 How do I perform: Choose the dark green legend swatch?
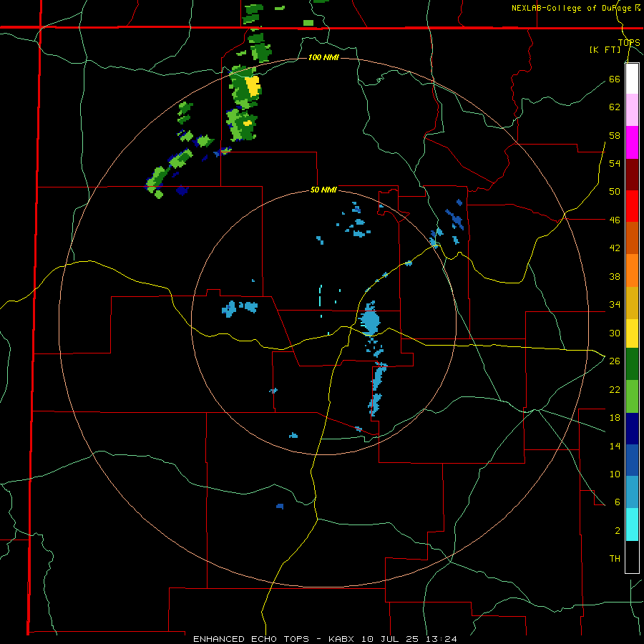click(632, 364)
